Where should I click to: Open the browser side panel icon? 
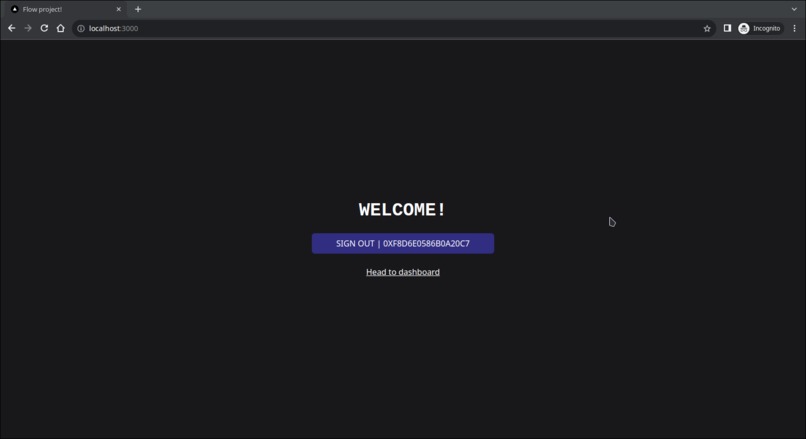pyautogui.click(x=727, y=28)
